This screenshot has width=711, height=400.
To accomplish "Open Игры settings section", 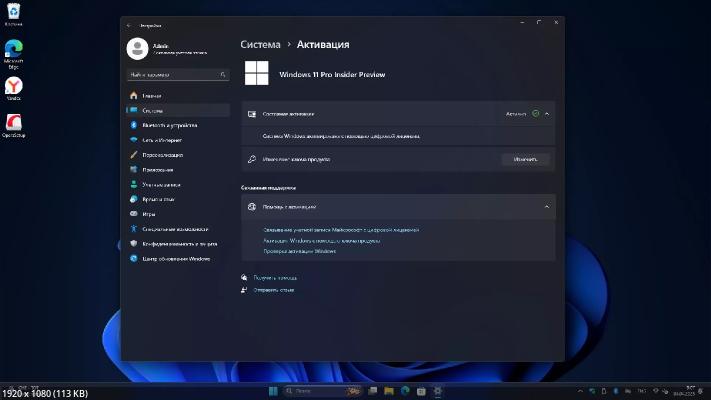I will (x=178, y=214).
